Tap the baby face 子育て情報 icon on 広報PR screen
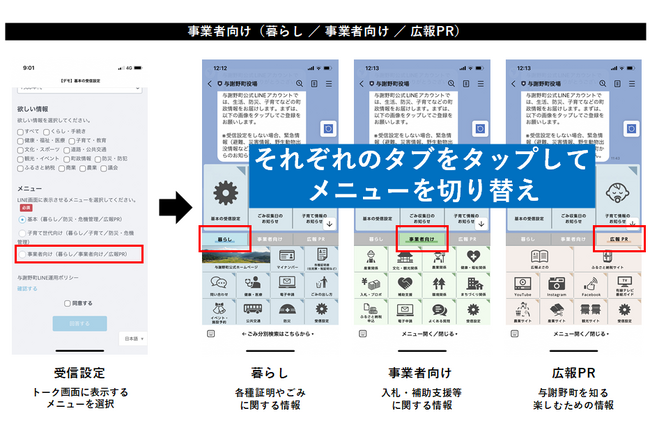 click(617, 193)
